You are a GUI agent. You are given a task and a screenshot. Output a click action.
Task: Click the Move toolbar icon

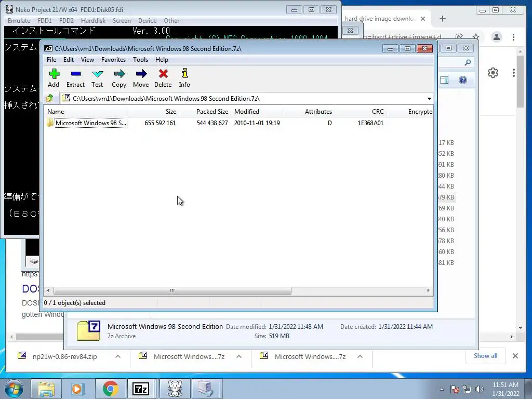(141, 78)
